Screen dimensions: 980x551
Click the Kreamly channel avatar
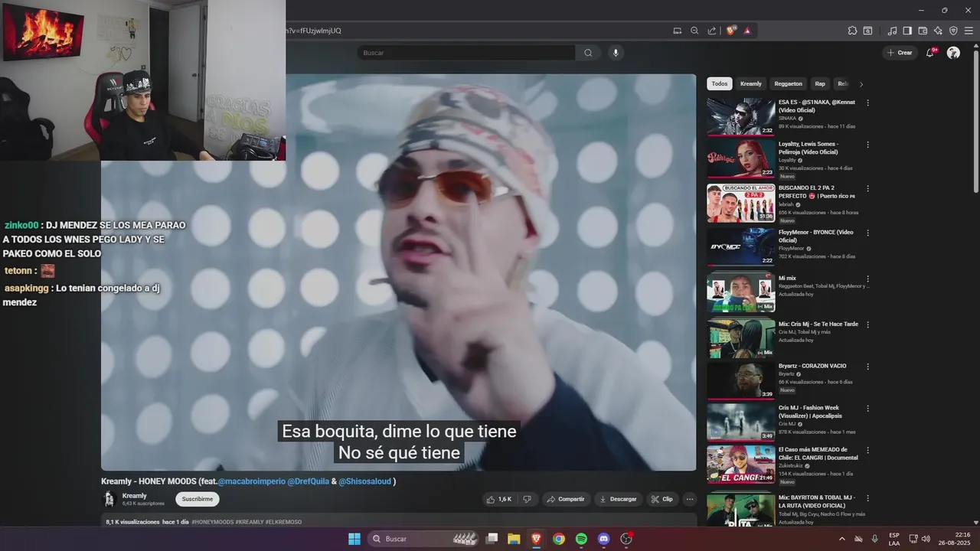(x=109, y=499)
